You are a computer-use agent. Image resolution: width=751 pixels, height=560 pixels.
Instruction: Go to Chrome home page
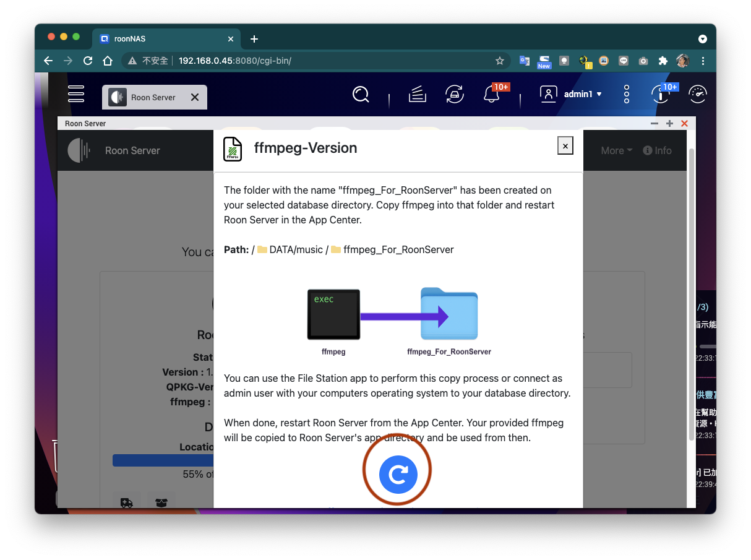click(108, 61)
